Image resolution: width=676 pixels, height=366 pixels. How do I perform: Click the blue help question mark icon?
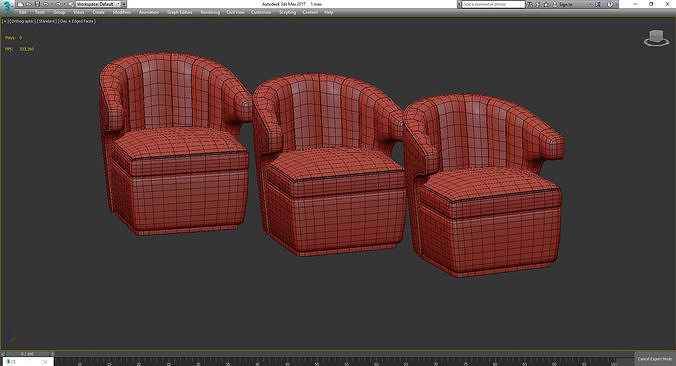pos(610,4)
